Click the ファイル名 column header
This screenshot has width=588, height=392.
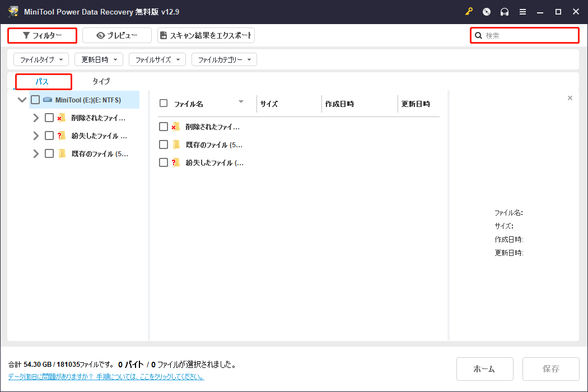189,104
